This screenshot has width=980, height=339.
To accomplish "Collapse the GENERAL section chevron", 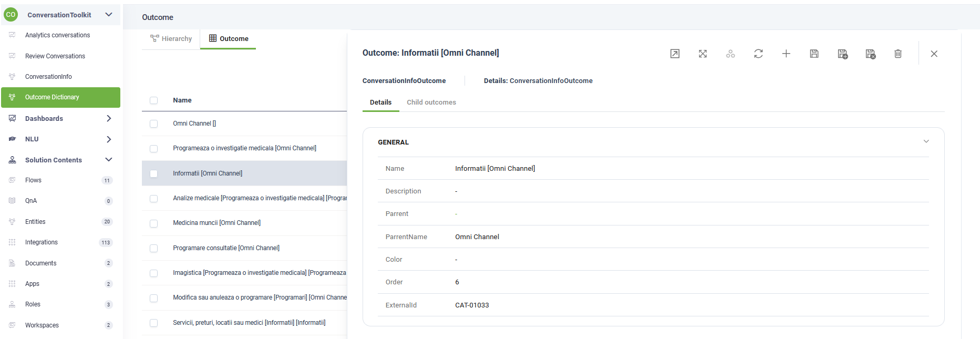I will (926, 141).
